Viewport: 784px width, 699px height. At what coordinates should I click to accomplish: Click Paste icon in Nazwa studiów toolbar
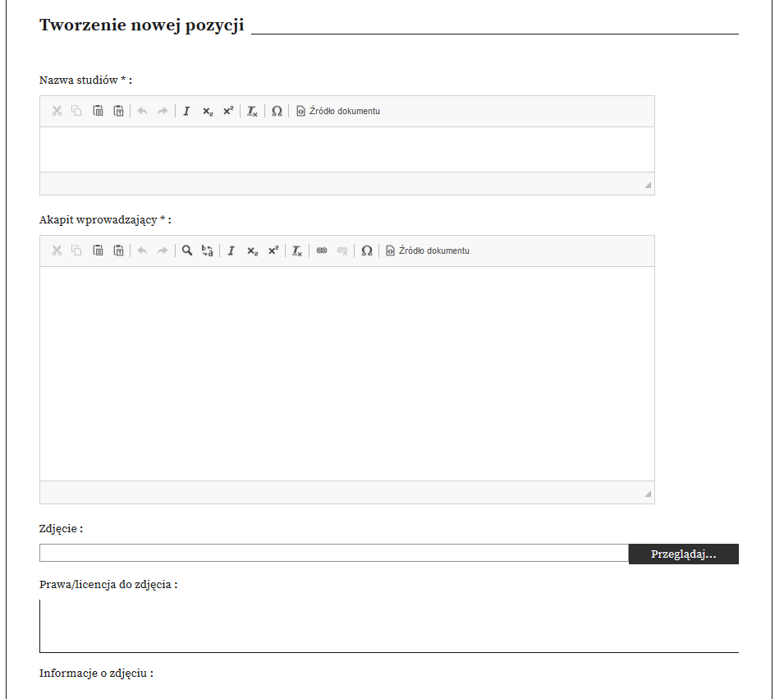click(x=98, y=111)
